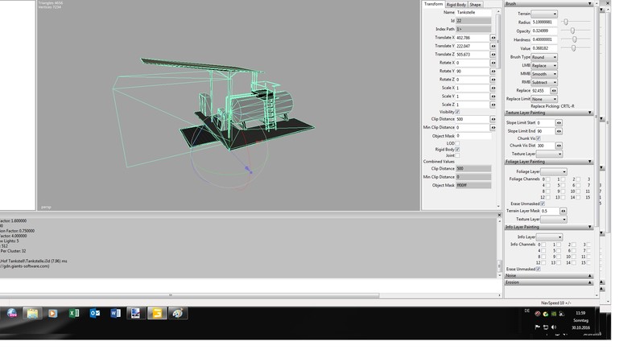Open Outlook from the Windows taskbar
This screenshot has height=362, width=644.
(x=95, y=313)
